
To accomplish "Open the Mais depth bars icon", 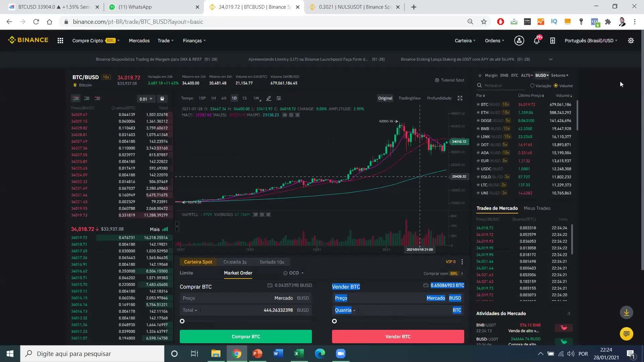I will point(165,229).
